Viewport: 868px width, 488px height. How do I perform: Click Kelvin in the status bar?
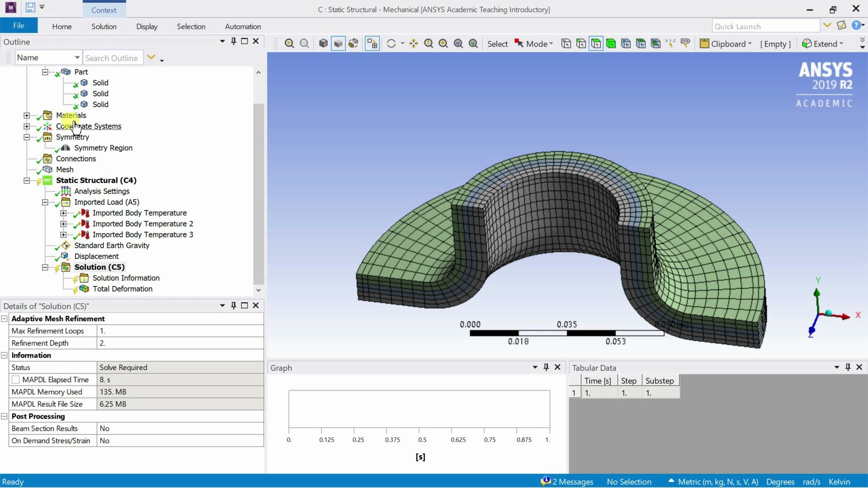tap(839, 482)
